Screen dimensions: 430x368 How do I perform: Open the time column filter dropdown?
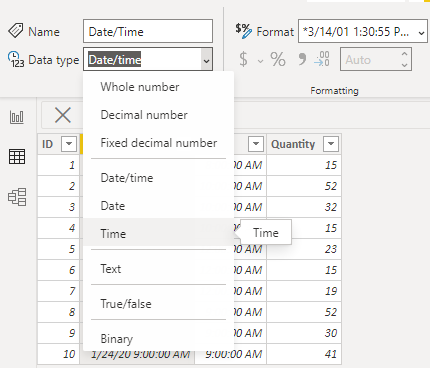(256, 144)
